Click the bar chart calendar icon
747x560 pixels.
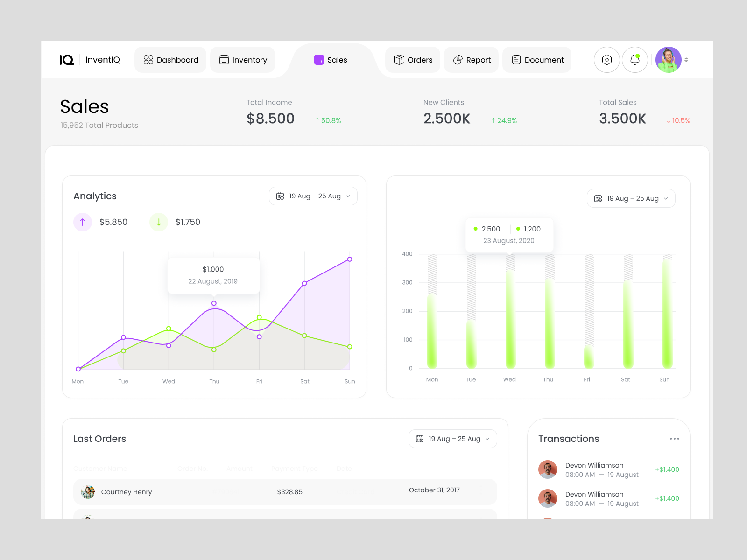[x=598, y=198]
